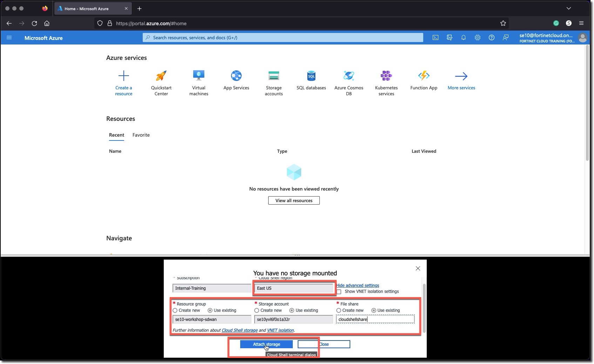Click Close button in dialog
The height and width of the screenshot is (364, 594).
[324, 344]
